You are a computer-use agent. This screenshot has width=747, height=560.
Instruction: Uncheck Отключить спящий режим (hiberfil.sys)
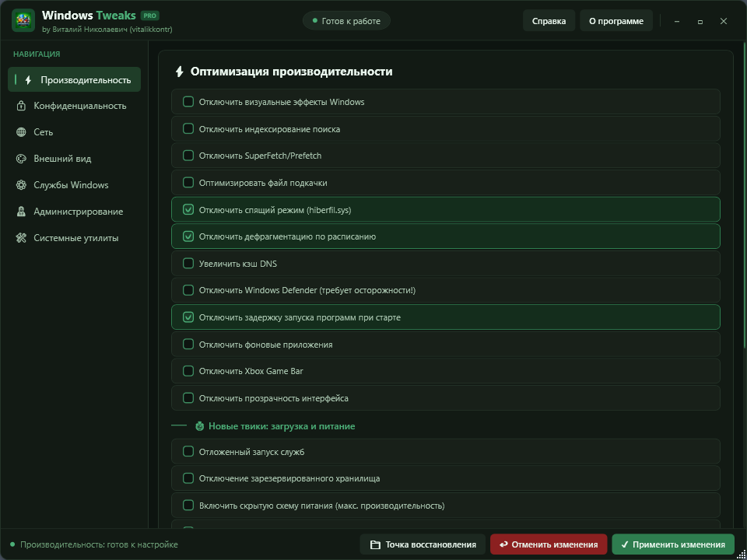point(188,209)
